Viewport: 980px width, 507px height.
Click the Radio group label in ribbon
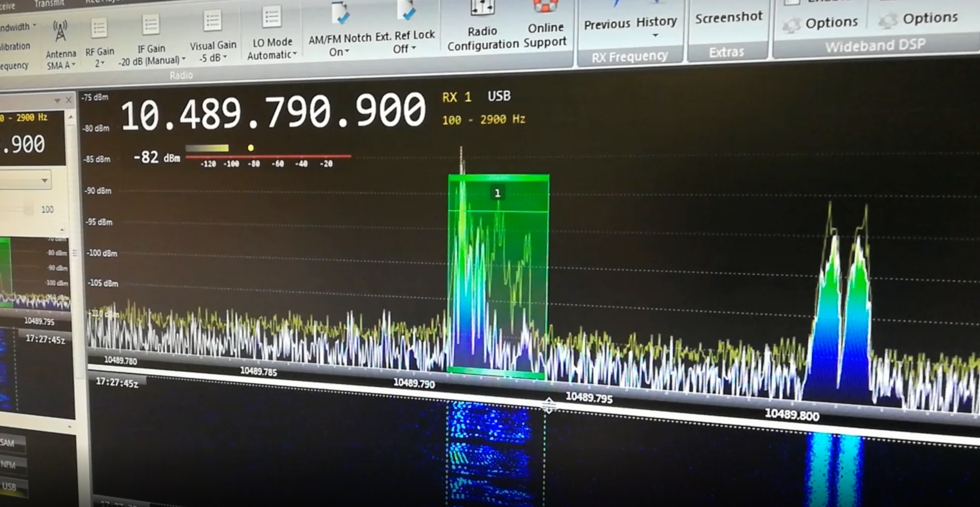[181, 76]
